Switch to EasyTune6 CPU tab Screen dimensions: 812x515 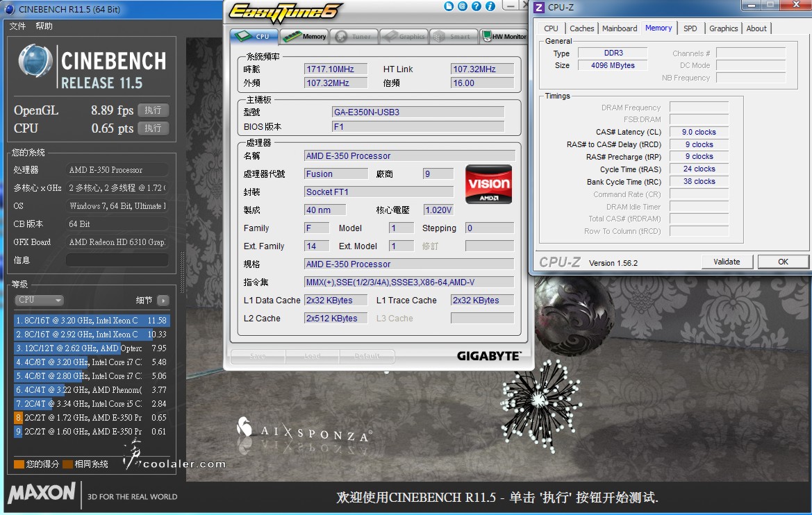tap(254, 36)
